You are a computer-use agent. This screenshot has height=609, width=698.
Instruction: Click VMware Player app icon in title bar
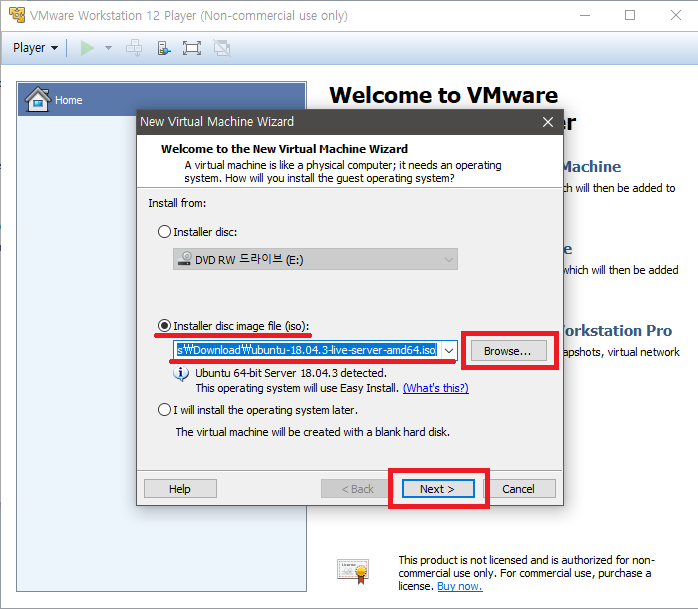pos(17,15)
